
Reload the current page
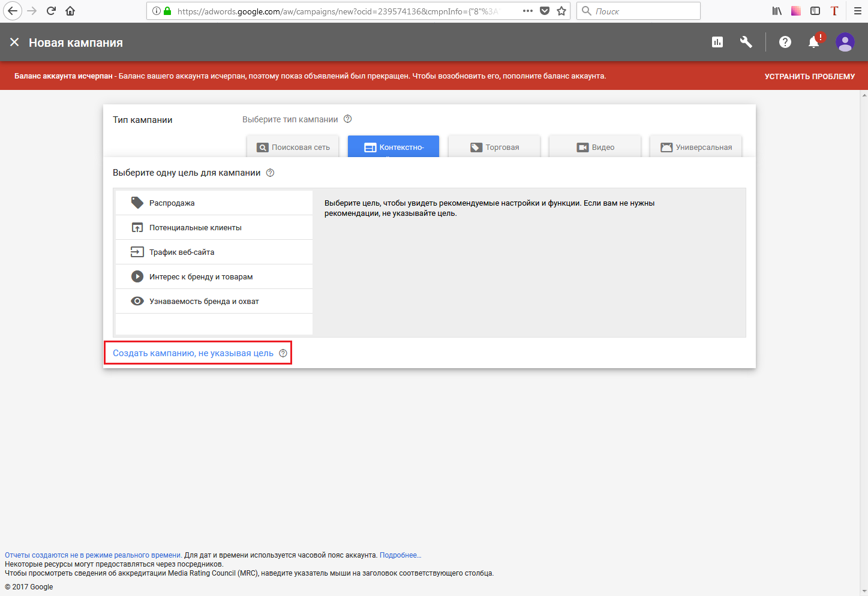pos(51,11)
